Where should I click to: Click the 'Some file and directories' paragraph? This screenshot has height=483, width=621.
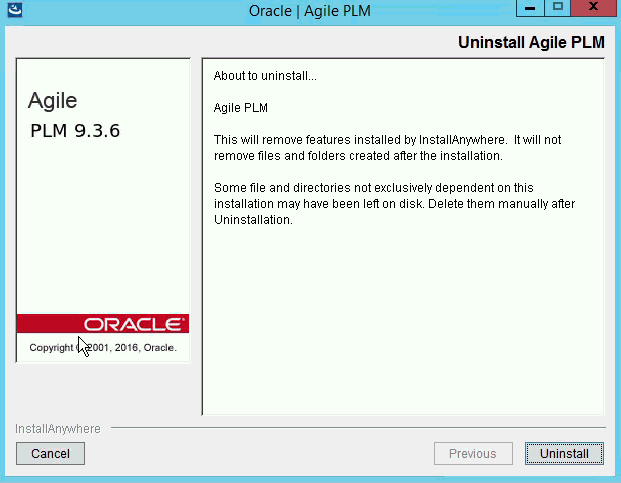pos(394,203)
